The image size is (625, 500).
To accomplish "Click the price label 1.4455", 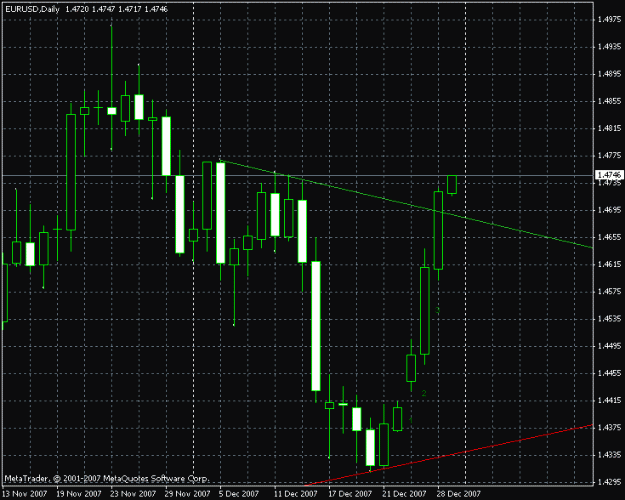I will point(609,373).
